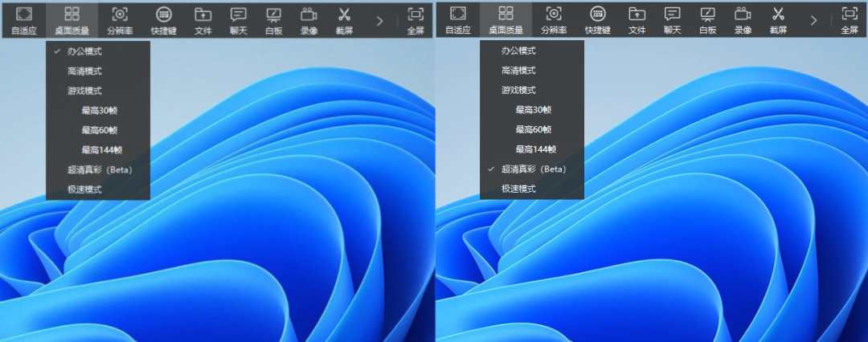Choose 高清模式 in left menu
Viewport: 868px width, 342px height.
click(x=98, y=71)
